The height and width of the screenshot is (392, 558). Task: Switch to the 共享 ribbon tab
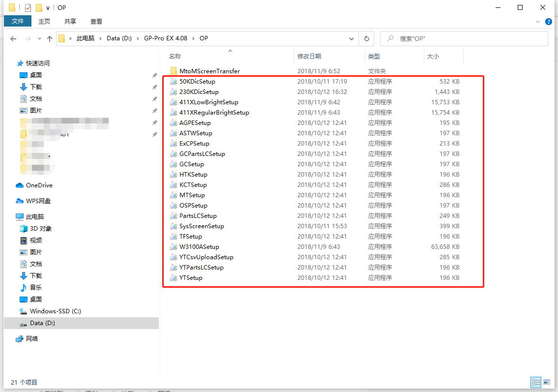click(70, 21)
